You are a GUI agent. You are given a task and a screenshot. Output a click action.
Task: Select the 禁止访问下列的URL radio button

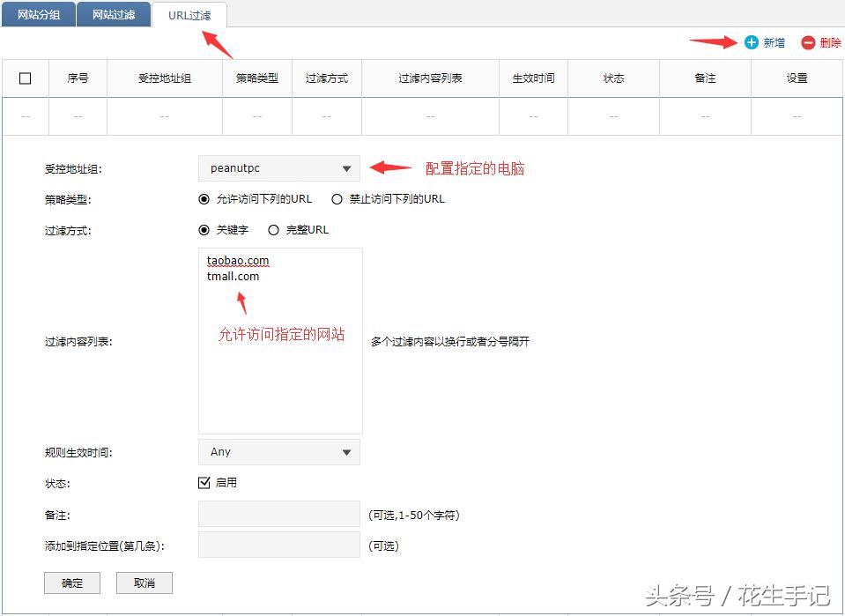[x=337, y=199]
